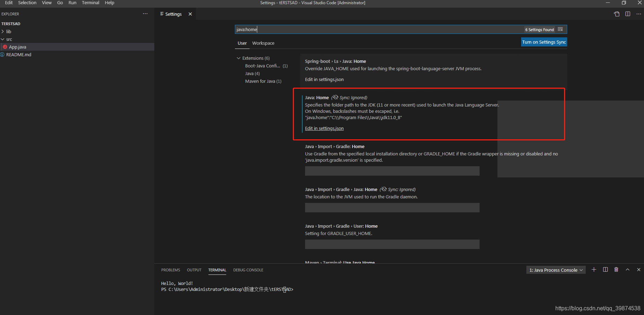Switch to Workspace settings tab
Image resolution: width=644 pixels, height=315 pixels.
263,43
